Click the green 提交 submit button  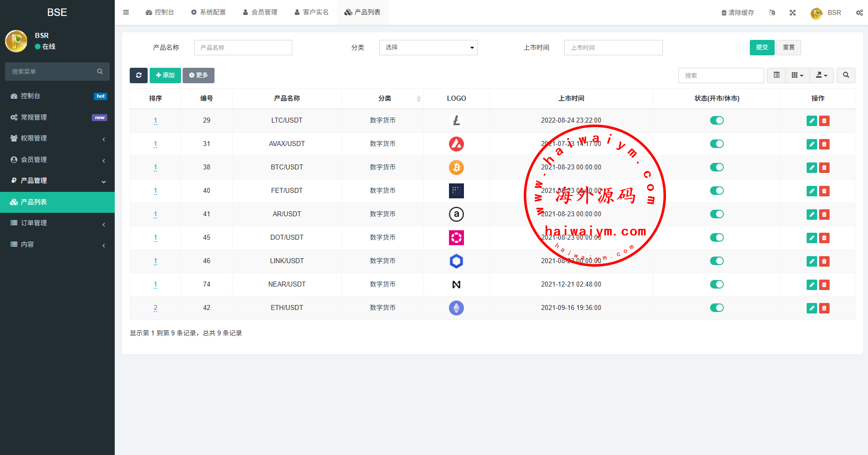click(762, 47)
